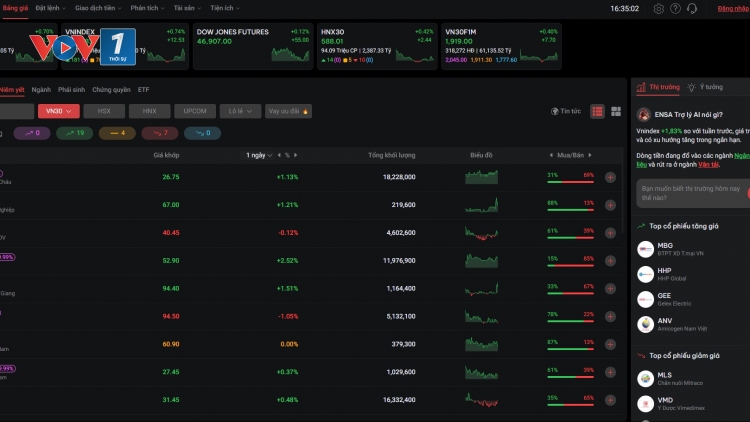
Task: Expand the VN30 index dropdown
Action: click(x=58, y=111)
